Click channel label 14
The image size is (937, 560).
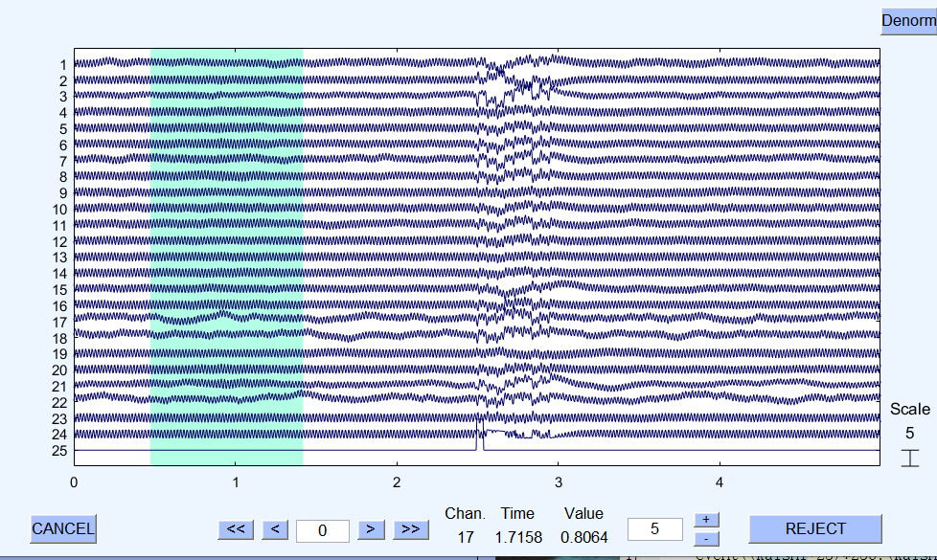pyautogui.click(x=59, y=274)
